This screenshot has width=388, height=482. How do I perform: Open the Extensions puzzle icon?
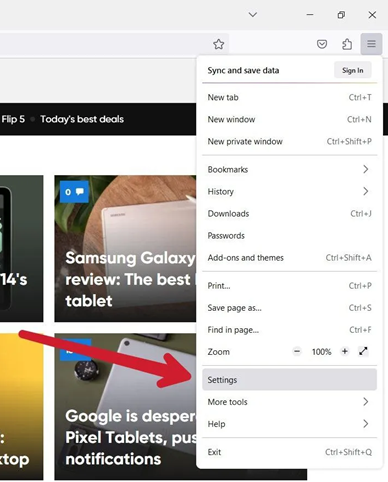coord(347,44)
